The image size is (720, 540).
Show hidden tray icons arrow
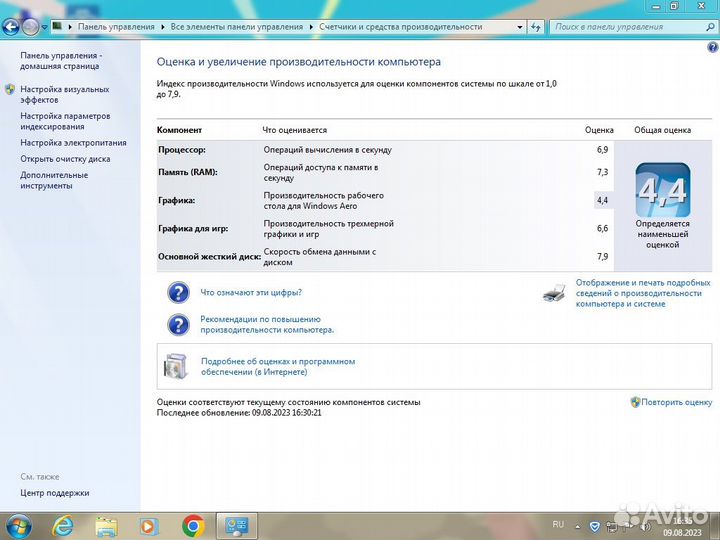tap(577, 526)
